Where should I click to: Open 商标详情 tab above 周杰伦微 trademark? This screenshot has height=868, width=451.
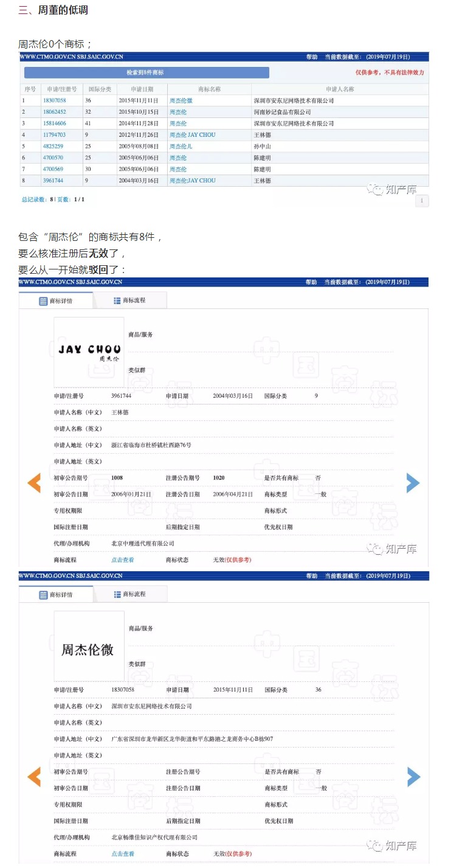[x=56, y=595]
